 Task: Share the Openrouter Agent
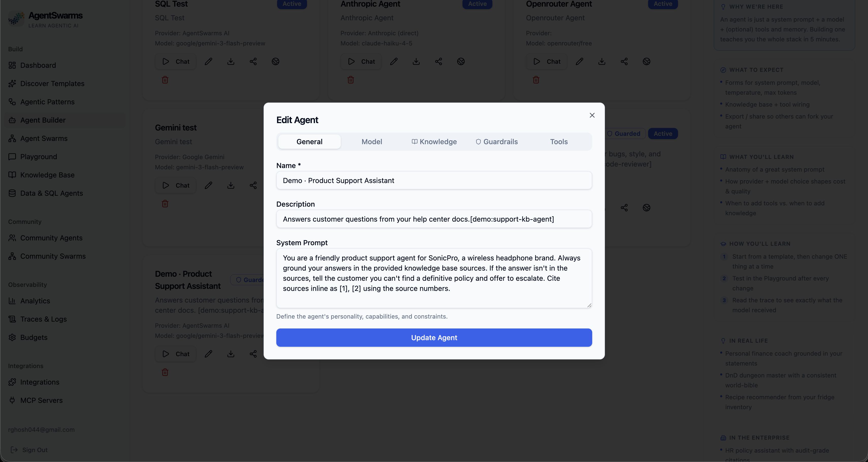click(x=624, y=62)
